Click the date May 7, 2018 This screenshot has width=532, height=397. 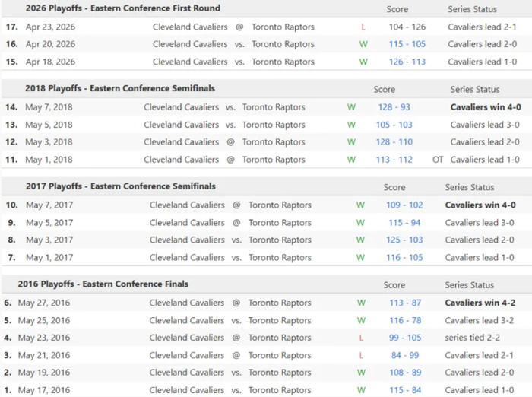click(49, 107)
